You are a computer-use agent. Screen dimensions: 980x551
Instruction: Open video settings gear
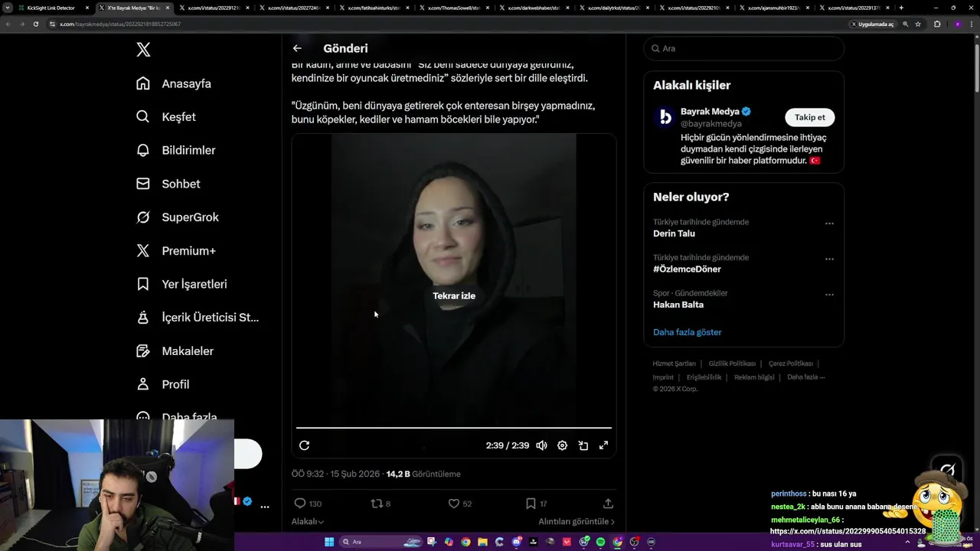[562, 445]
